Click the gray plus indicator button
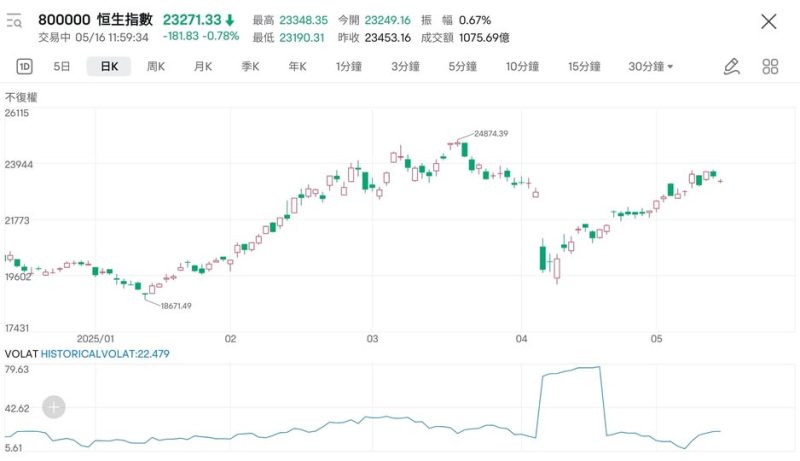Viewport: 800px width, 461px height. tap(54, 407)
